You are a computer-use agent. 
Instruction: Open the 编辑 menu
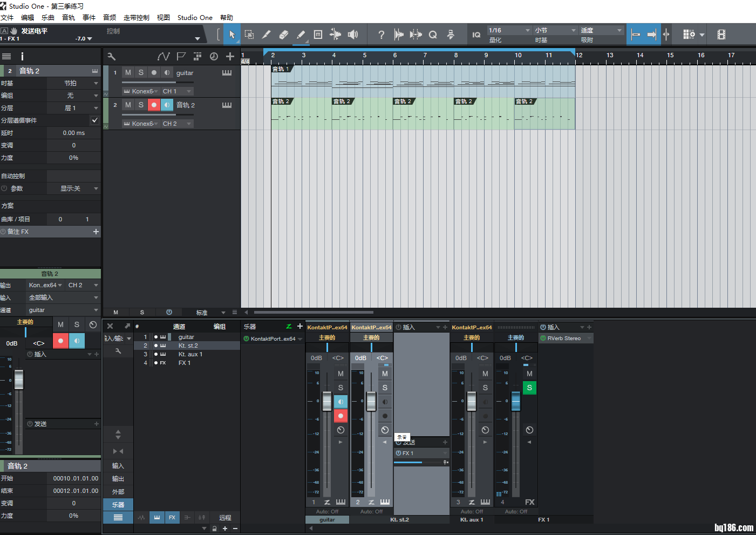[28, 17]
